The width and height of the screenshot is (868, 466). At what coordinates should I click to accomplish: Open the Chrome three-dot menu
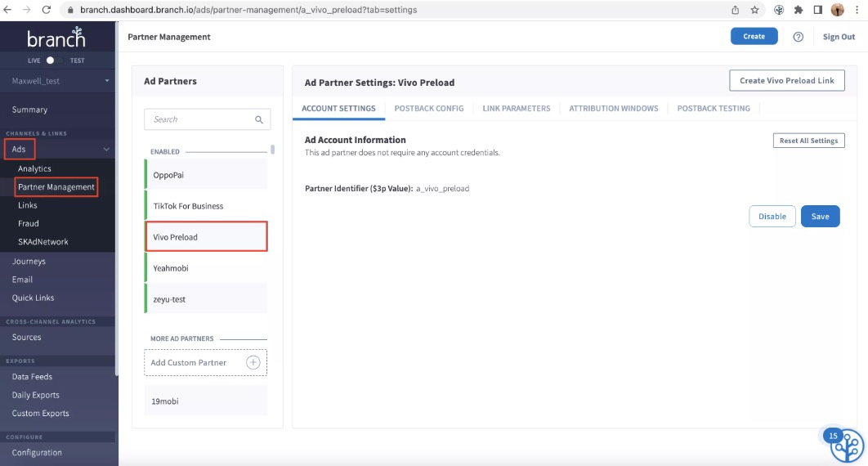point(857,10)
